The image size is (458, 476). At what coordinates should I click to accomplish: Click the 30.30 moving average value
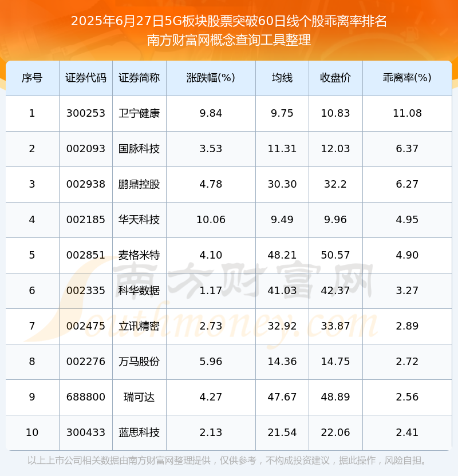(x=282, y=184)
